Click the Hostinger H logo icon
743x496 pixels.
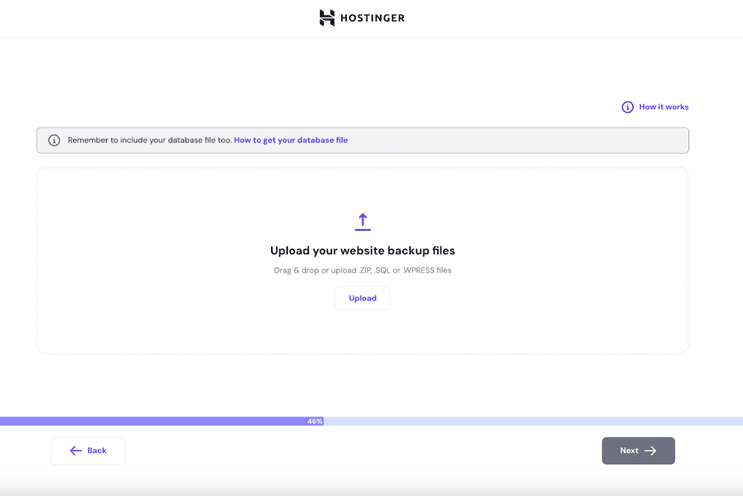click(327, 18)
